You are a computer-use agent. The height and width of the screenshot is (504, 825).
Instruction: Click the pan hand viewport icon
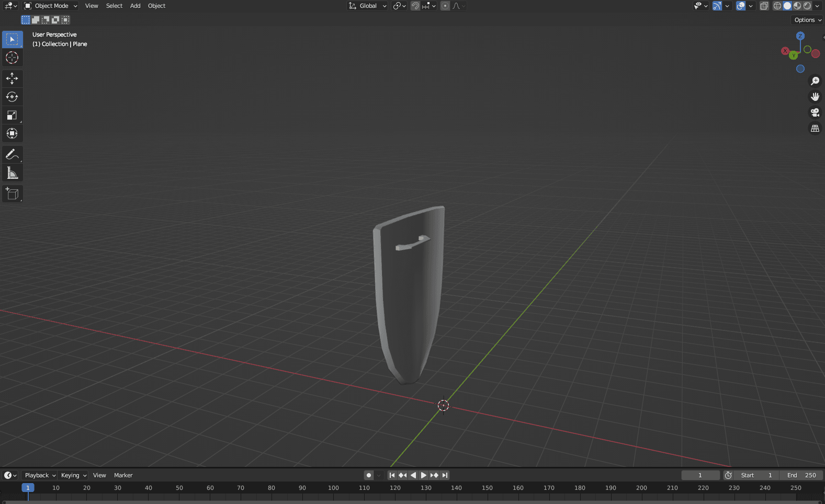815,97
